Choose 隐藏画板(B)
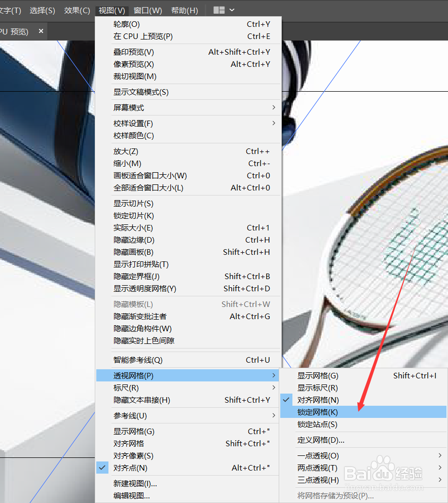Image resolution: width=448 pixels, height=503 pixels. pyautogui.click(x=189, y=252)
